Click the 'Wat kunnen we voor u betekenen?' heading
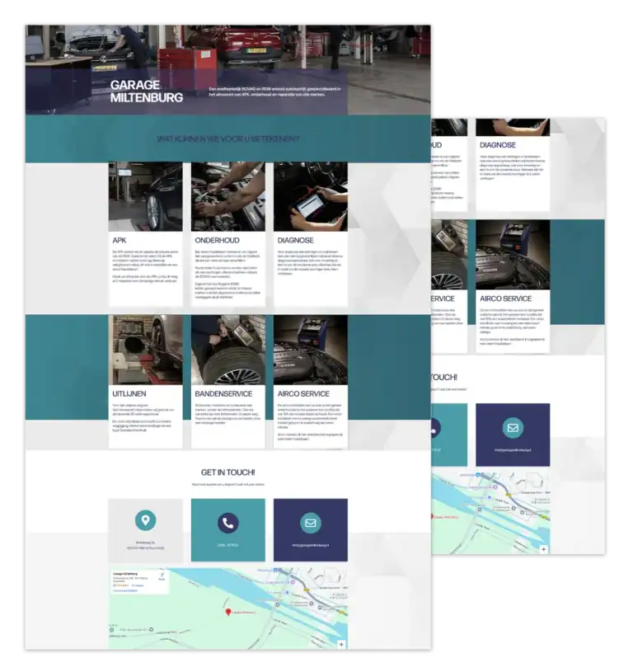Image resolution: width=633 pixels, height=672 pixels. (x=228, y=139)
